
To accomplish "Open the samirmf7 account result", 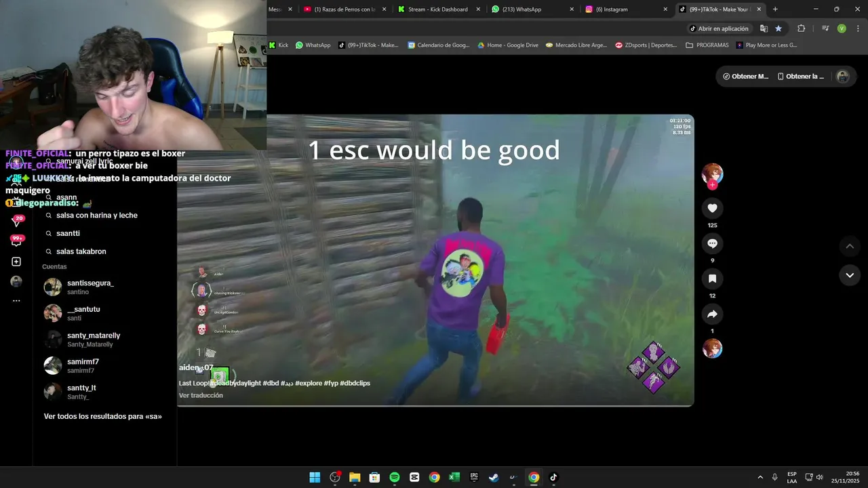I will (x=105, y=366).
